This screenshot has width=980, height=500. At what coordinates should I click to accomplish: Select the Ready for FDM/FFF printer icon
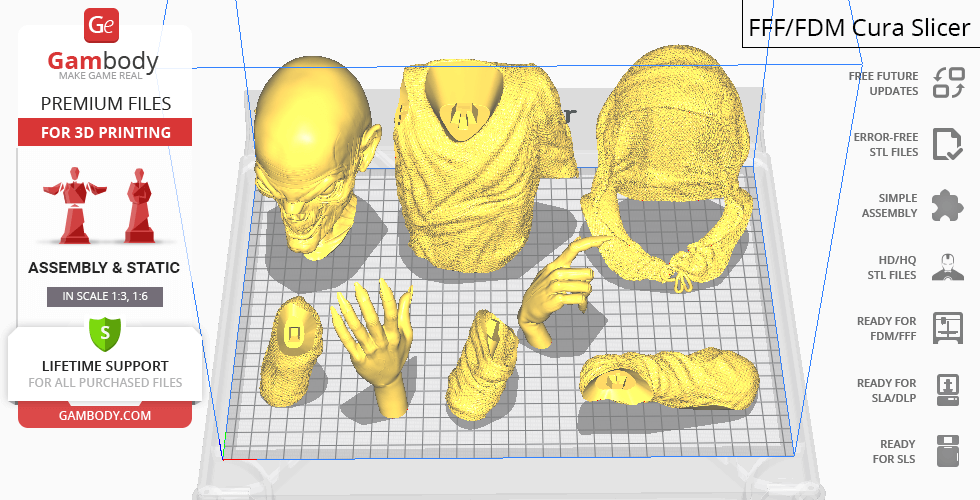tap(947, 328)
